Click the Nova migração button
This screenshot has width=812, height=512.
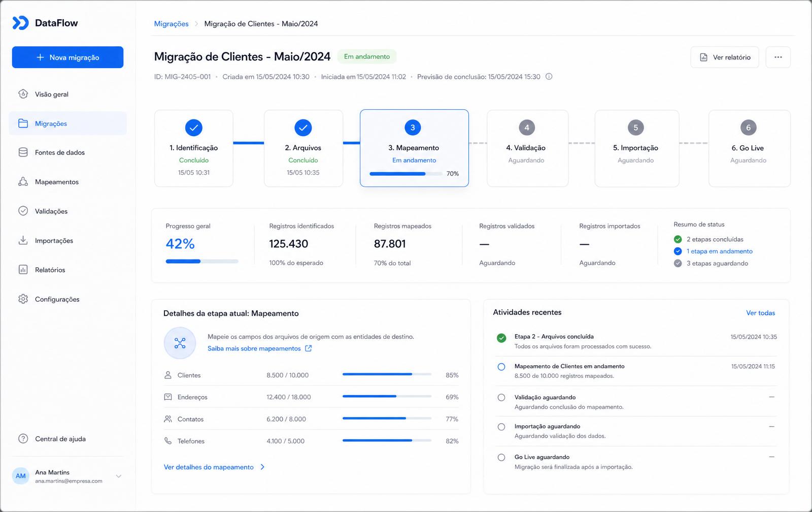[x=67, y=57]
